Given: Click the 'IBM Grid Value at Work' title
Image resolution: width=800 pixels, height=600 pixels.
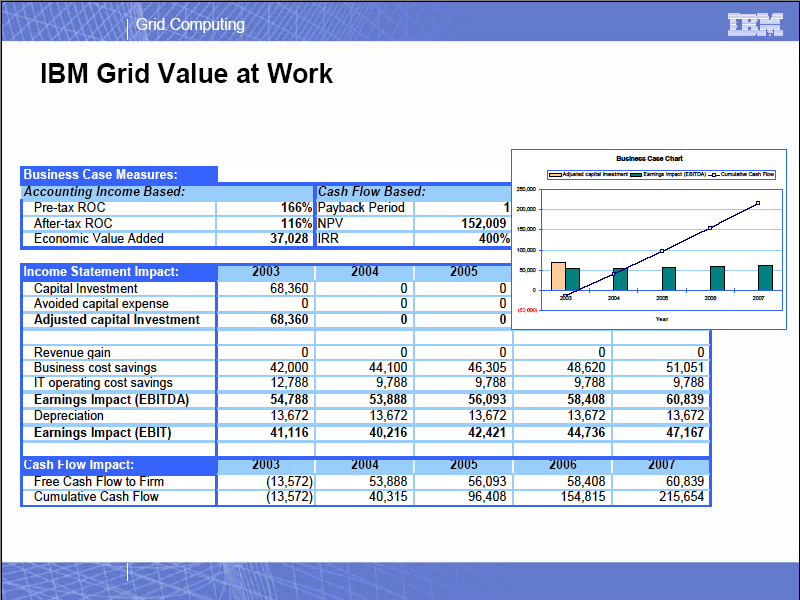Looking at the screenshot, I should [186, 73].
